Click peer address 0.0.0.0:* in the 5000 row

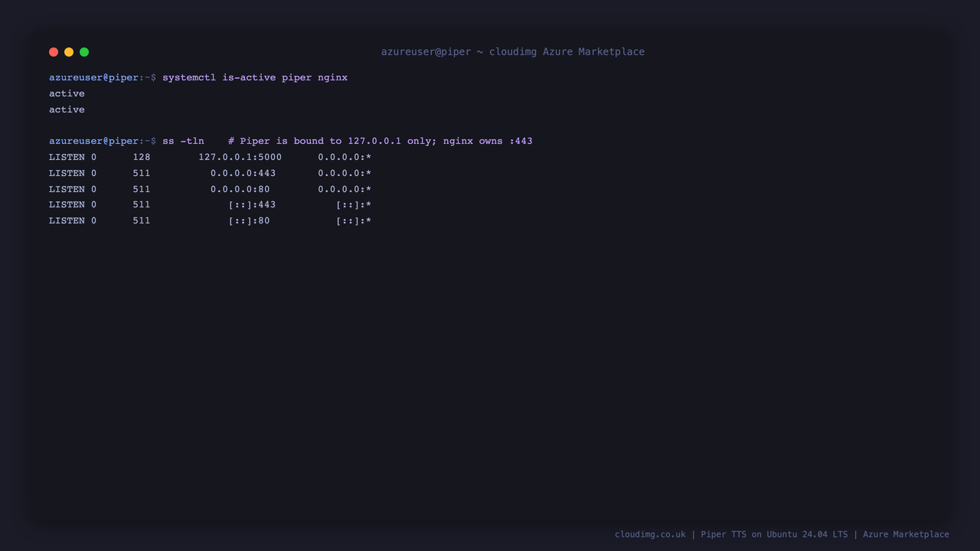click(345, 157)
